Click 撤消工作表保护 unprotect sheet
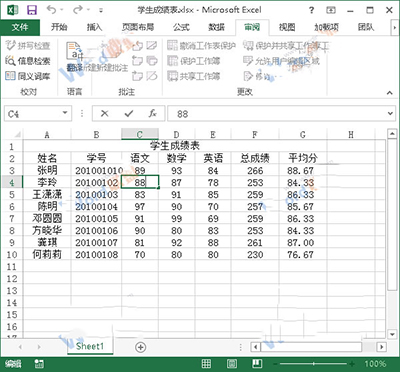 click(202, 45)
